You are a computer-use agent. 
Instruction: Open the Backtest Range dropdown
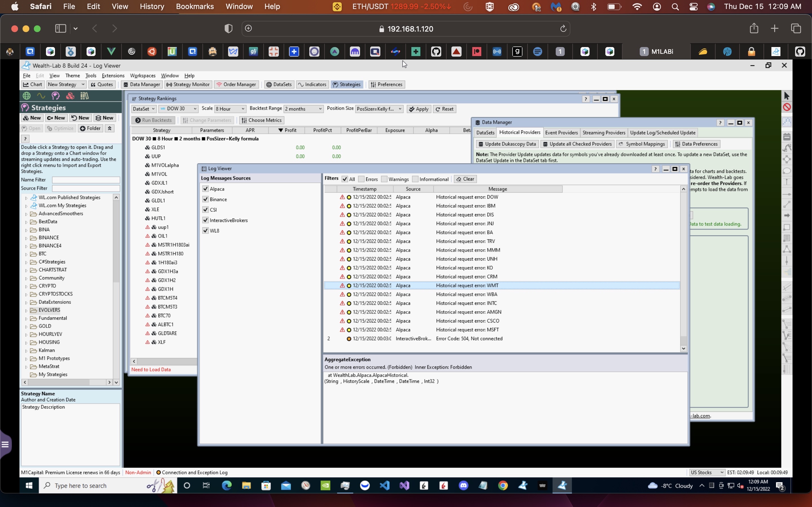click(303, 109)
